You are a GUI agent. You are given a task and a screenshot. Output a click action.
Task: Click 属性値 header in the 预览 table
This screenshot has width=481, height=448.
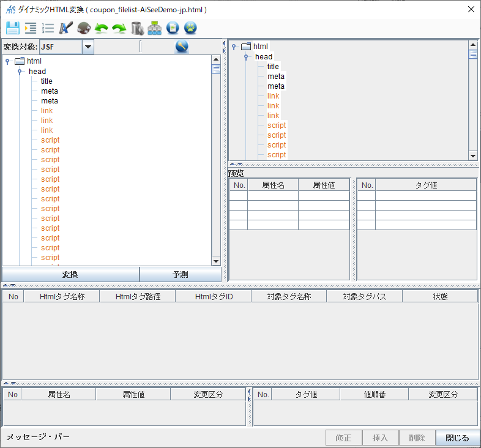[324, 185]
